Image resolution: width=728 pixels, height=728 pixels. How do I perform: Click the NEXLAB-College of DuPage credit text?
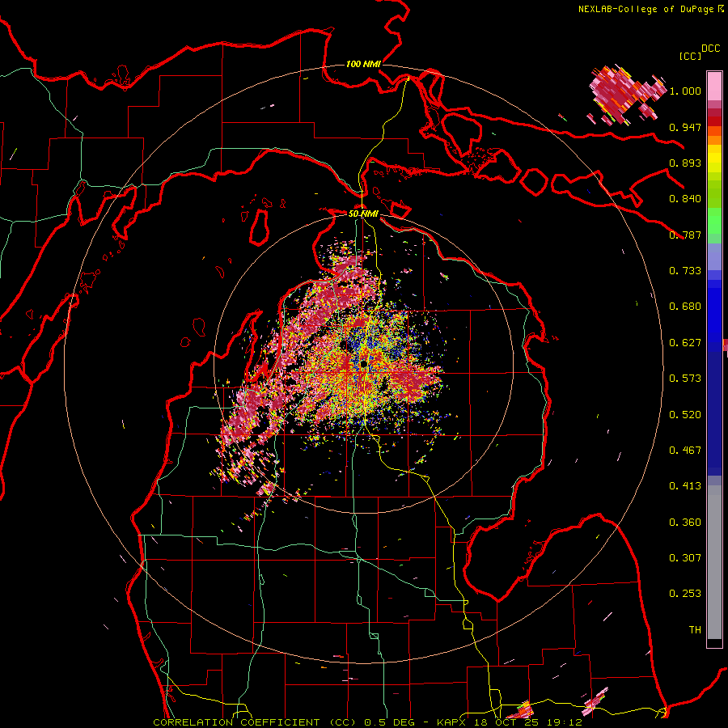[x=645, y=9]
